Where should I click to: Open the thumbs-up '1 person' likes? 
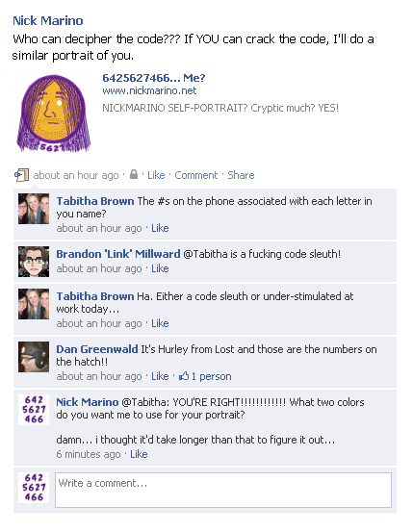coord(205,376)
